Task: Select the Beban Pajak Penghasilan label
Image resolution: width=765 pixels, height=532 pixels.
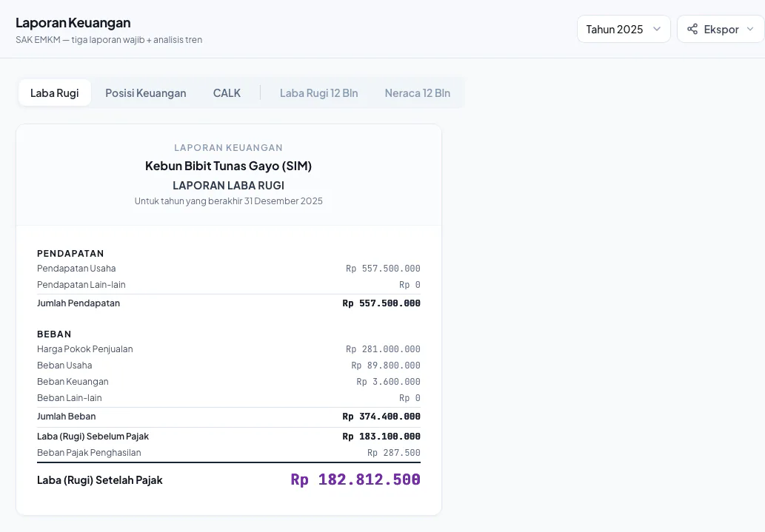Action: [89, 453]
